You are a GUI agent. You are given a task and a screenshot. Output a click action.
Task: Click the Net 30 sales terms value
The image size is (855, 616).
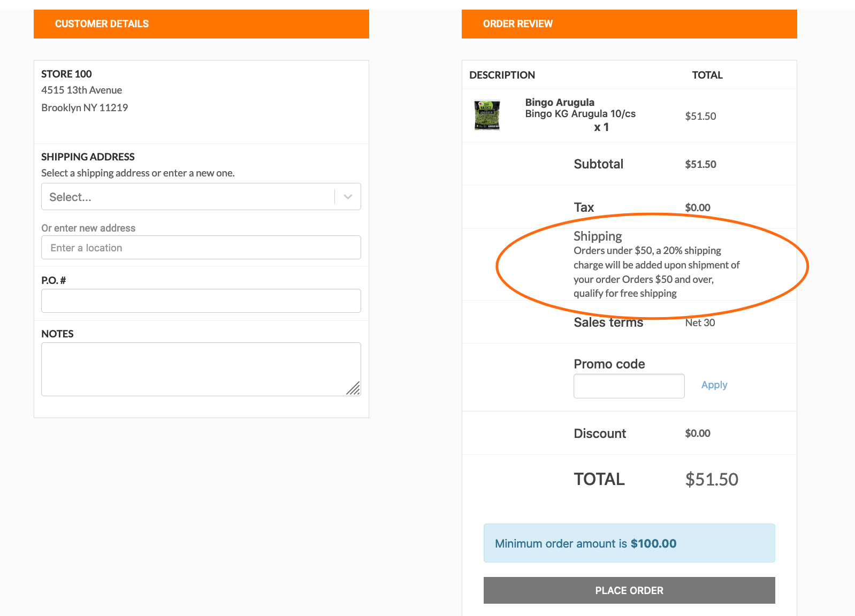(700, 322)
